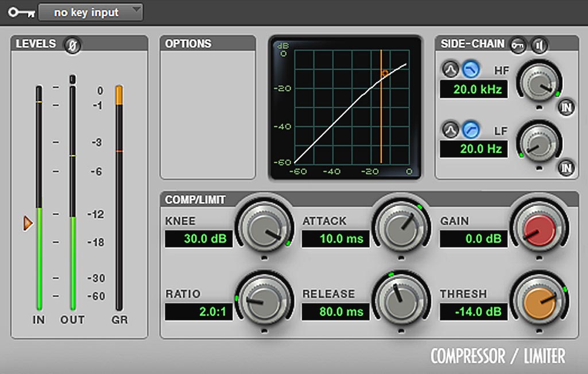Toggle the LF filter IN button

click(x=566, y=168)
